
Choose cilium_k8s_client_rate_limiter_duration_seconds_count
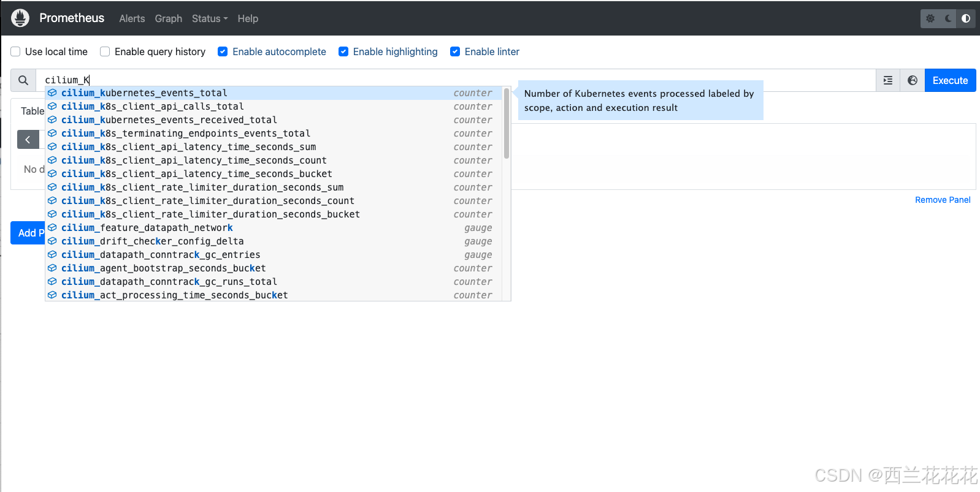274,201
